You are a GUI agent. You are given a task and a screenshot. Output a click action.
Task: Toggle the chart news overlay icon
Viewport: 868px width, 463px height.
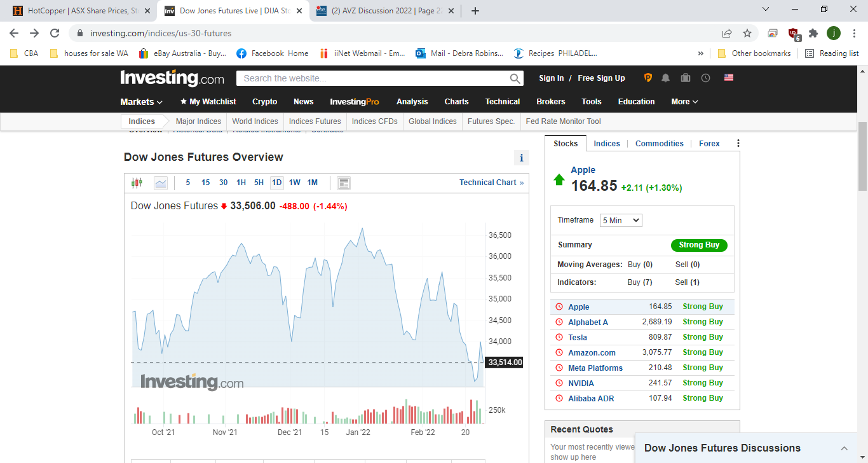[344, 183]
